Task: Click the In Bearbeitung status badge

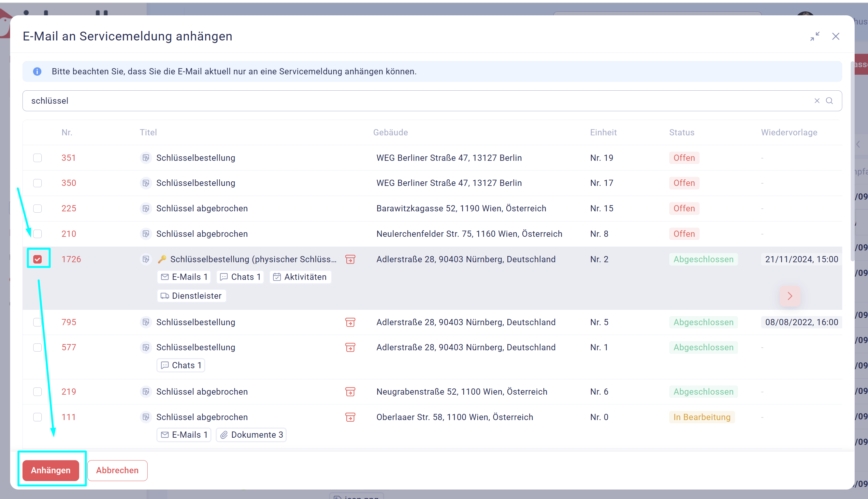Action: coord(702,417)
